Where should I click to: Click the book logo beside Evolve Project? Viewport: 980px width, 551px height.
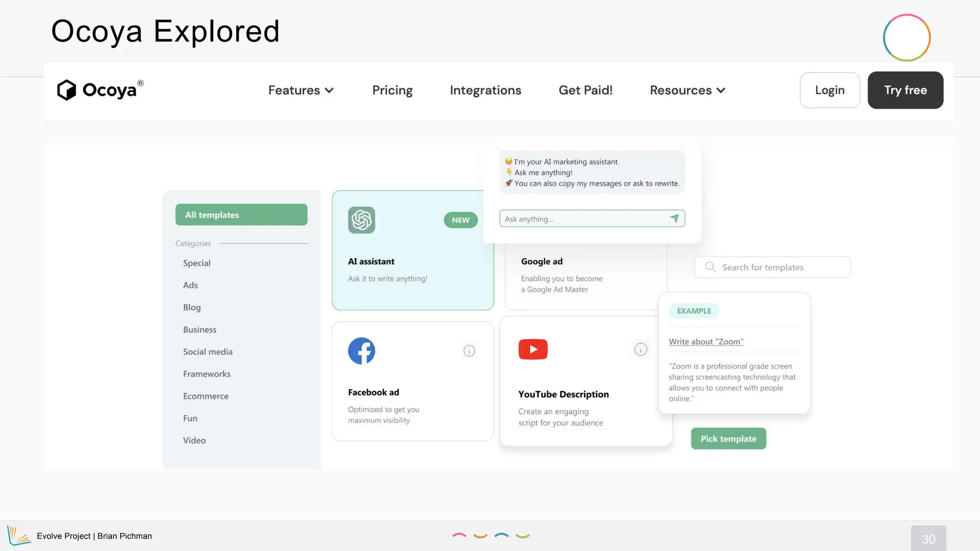click(18, 536)
